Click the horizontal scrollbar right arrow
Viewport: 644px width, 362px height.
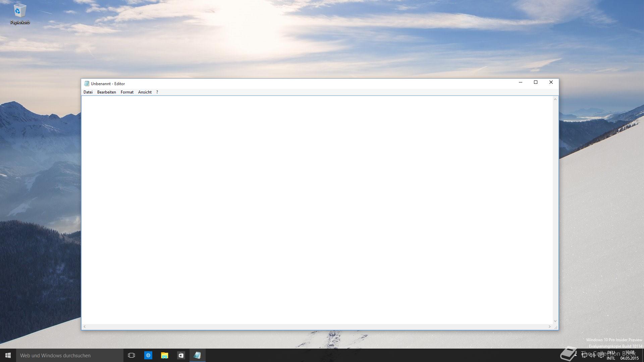point(549,327)
